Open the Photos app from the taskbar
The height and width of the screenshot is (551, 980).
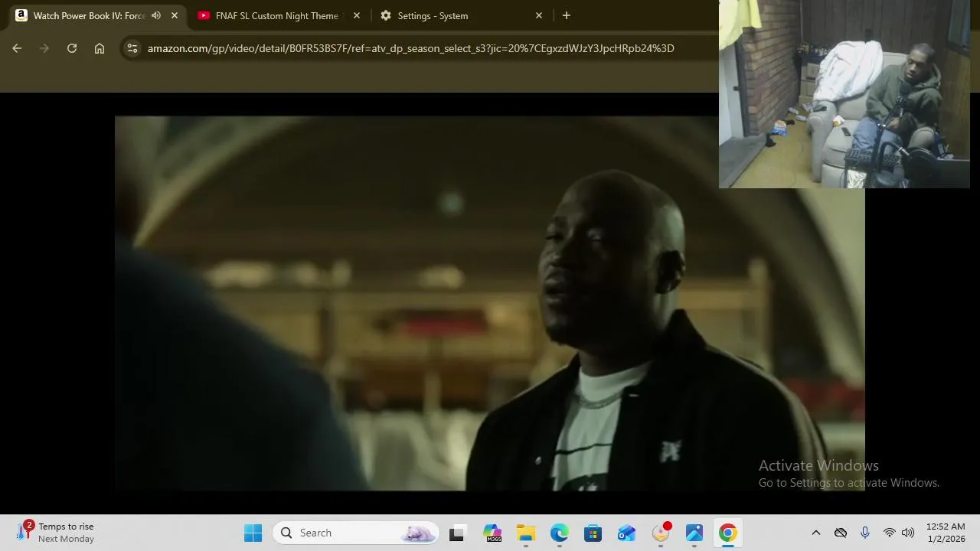[x=694, y=533]
